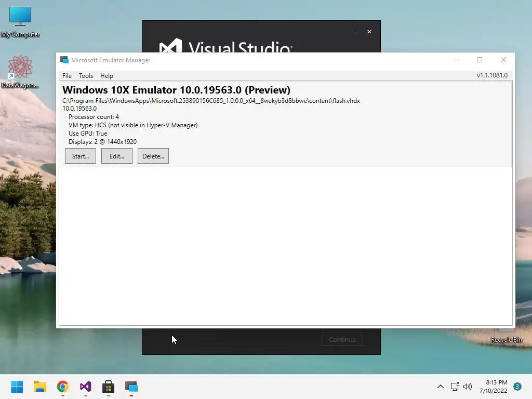Open Microsoft Store from taskbar

click(108, 387)
